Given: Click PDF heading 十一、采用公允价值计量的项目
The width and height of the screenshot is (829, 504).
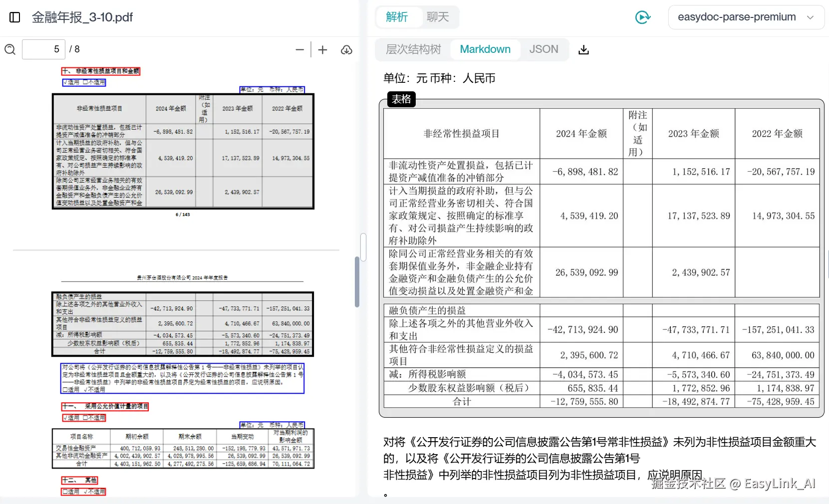Looking at the screenshot, I should [x=105, y=406].
